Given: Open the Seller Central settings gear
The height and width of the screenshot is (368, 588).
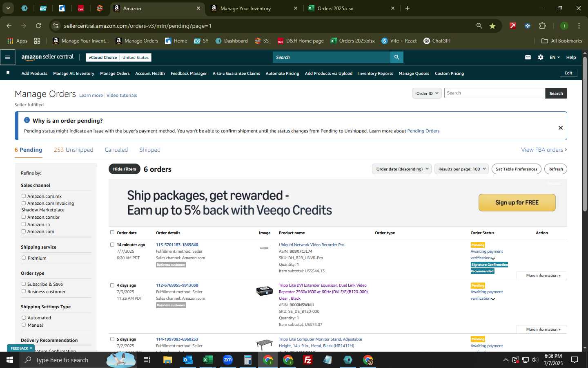Looking at the screenshot, I should (541, 57).
